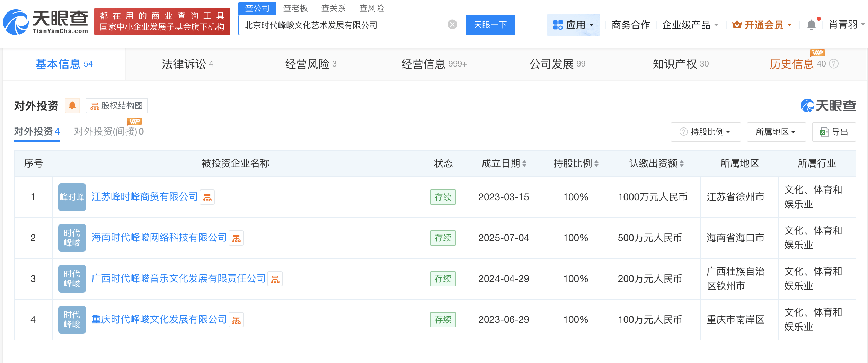Expand the 所属地区 filter dropdown
Viewport: 868px width, 363px height.
pos(776,132)
